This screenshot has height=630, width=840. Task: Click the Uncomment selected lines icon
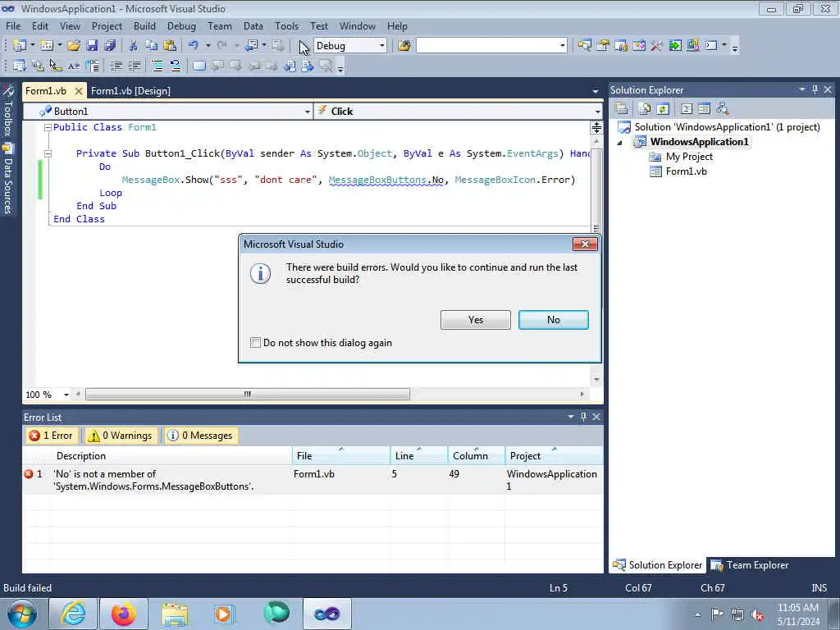(176, 66)
